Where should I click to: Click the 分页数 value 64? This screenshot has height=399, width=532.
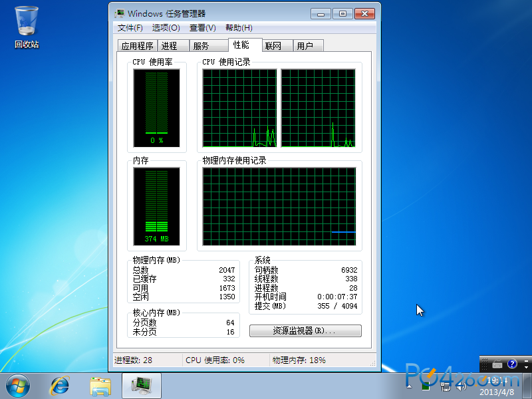230,323
